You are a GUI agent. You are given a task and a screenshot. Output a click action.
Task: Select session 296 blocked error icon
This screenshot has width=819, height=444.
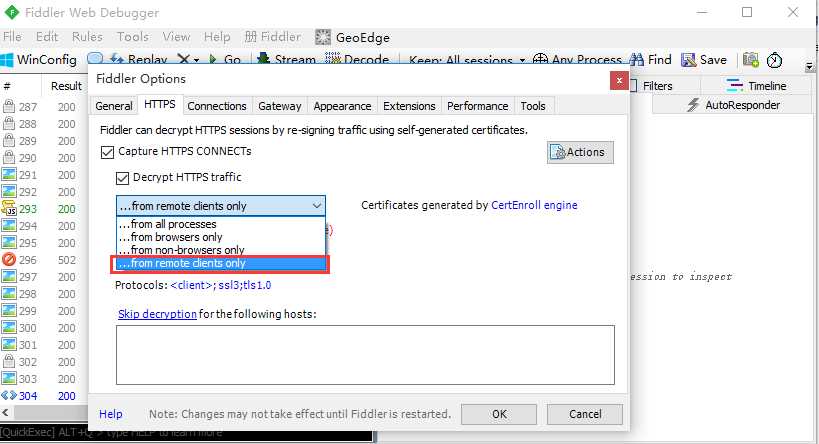pyautogui.click(x=9, y=260)
